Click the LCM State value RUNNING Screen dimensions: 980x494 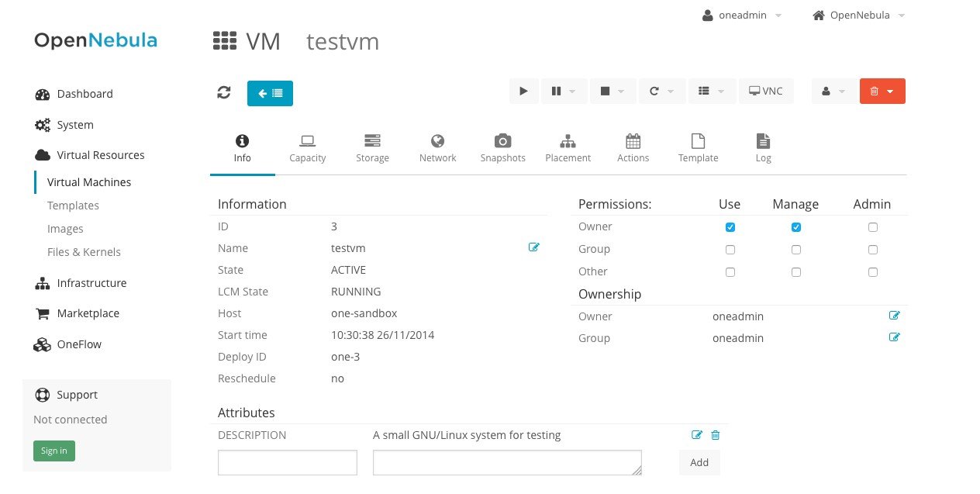(x=356, y=292)
